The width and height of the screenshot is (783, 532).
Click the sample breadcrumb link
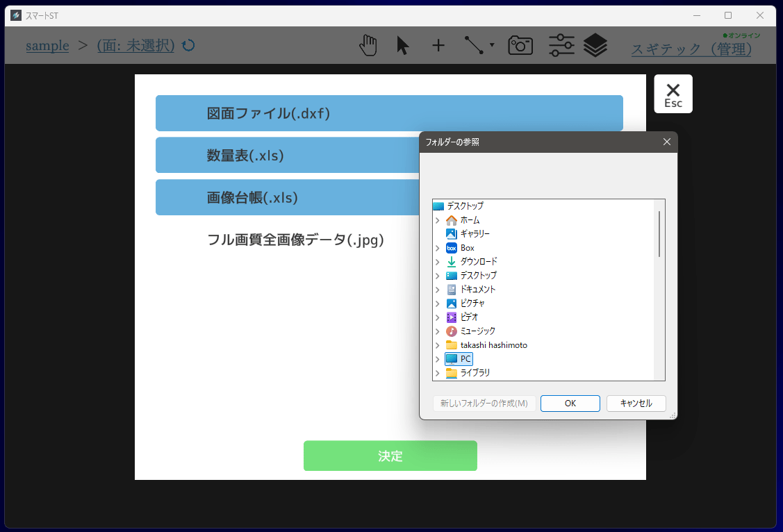coord(47,46)
